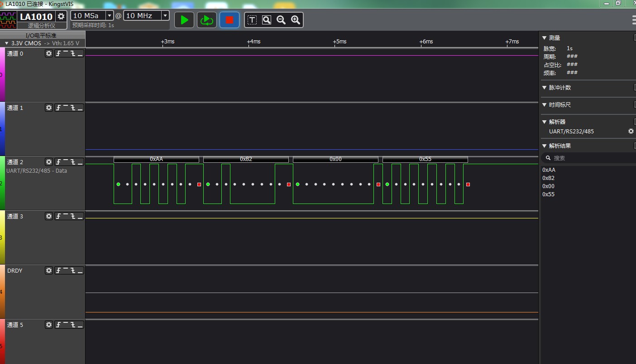636x364 pixels.
Task: Click the zoom-to-fit magnifier icon
Action: click(267, 20)
